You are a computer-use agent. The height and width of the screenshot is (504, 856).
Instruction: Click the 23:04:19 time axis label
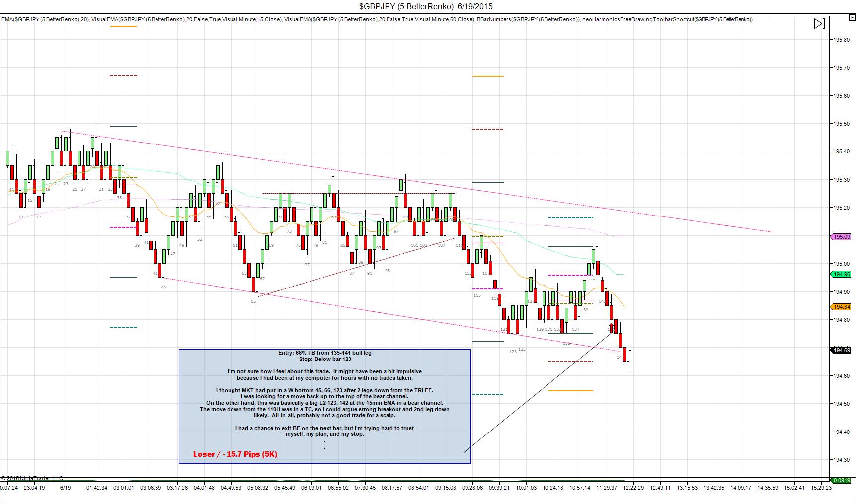click(x=34, y=488)
